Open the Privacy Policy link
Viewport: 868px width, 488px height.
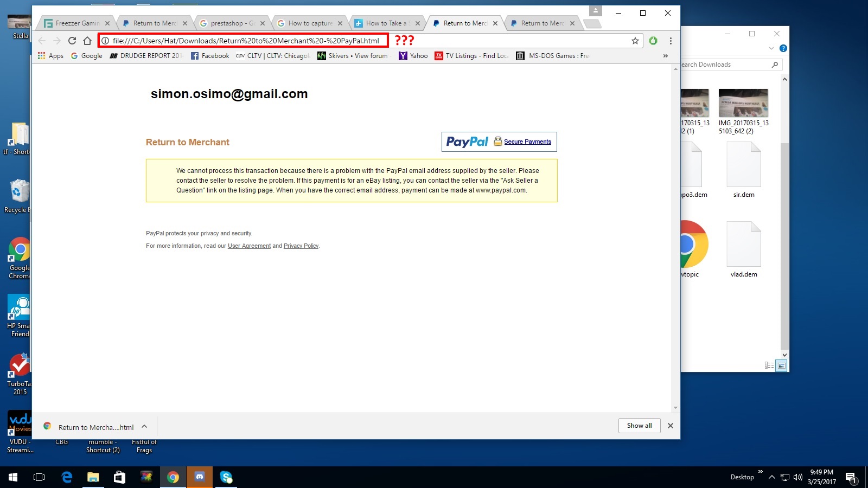tap(301, 246)
